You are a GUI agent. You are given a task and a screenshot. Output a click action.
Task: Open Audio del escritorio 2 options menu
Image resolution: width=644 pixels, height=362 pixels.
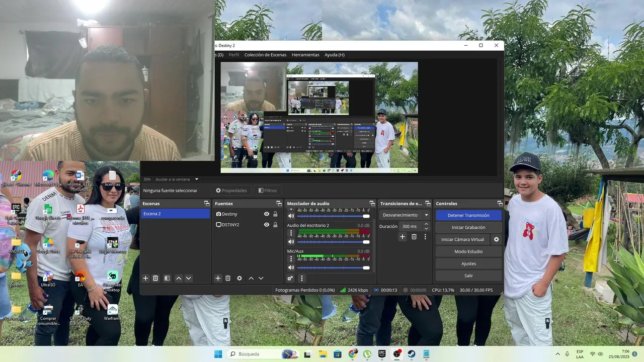(x=291, y=233)
